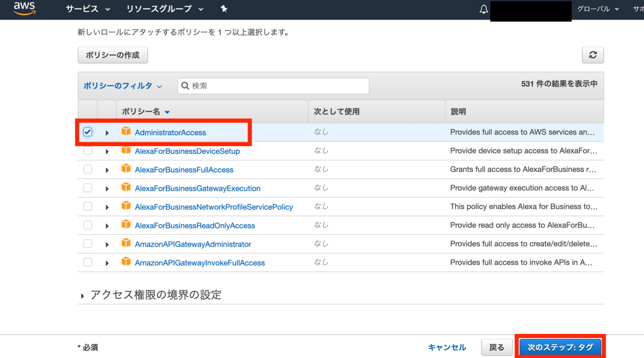Check the AlexaForBusinessGatewayExecution checkbox
The width and height of the screenshot is (644, 358).
pyautogui.click(x=87, y=188)
